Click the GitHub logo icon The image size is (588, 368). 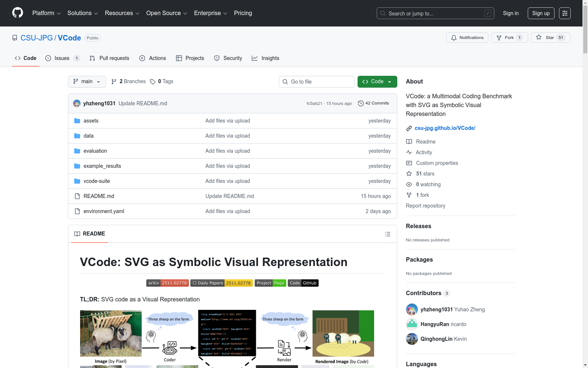pos(18,13)
